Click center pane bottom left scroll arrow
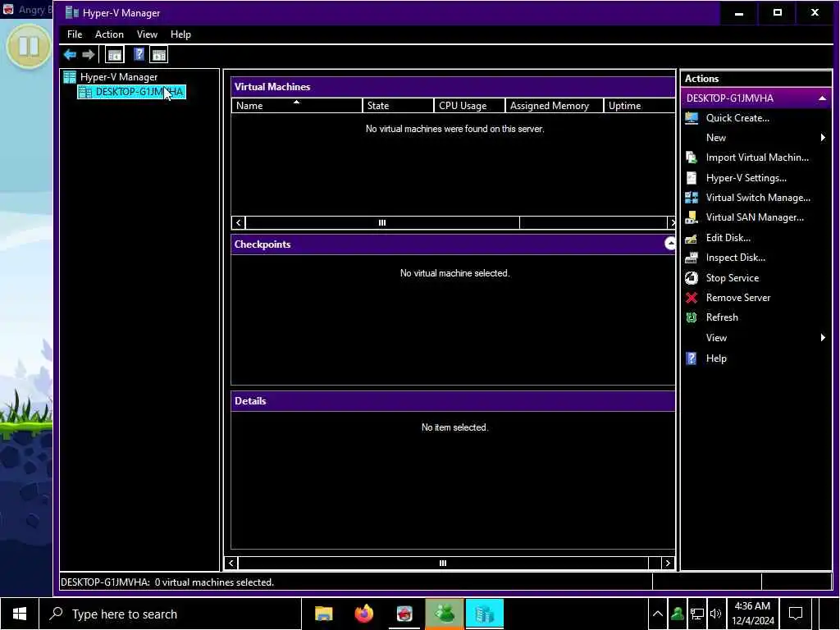 pyautogui.click(x=231, y=563)
